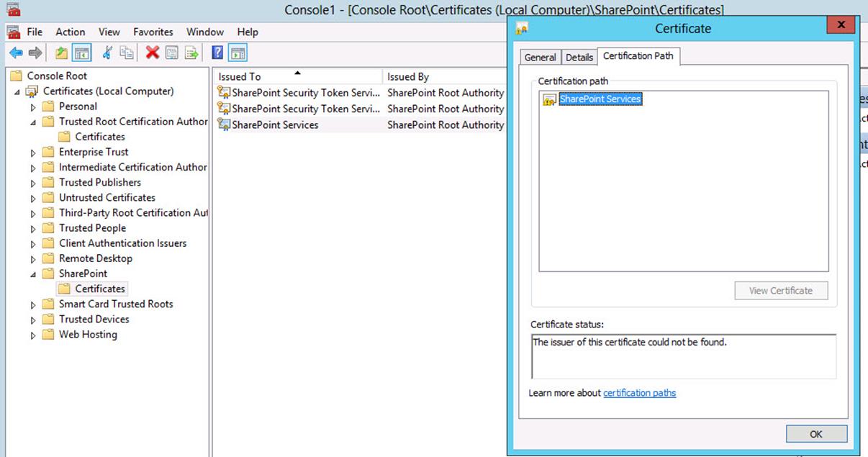Select the SharePoint Services certificate row

coord(360,125)
